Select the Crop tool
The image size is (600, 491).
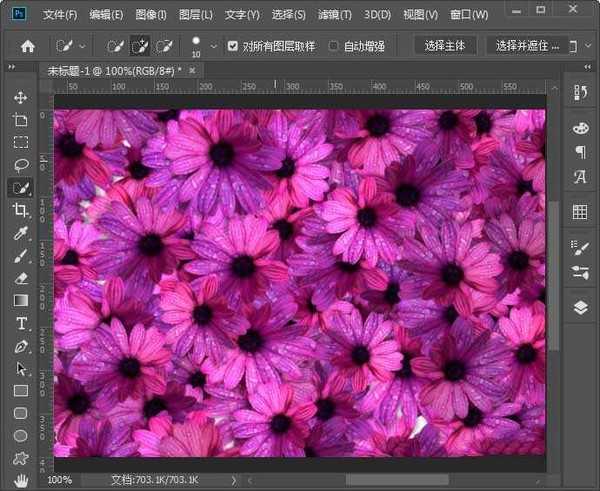click(x=20, y=210)
